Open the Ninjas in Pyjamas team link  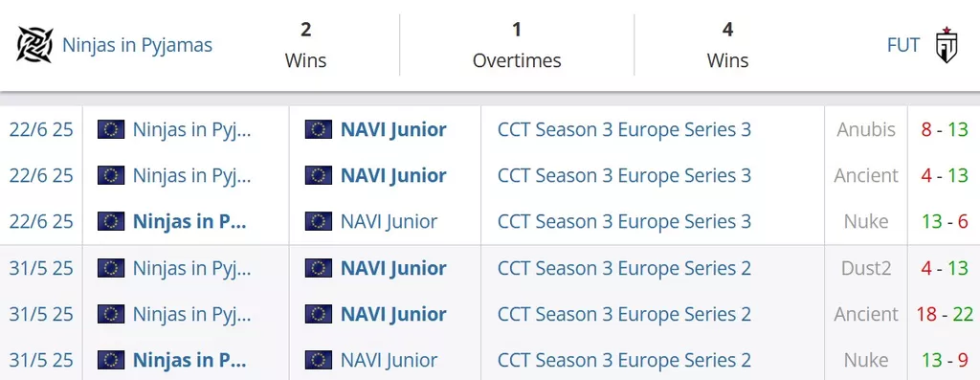(137, 45)
